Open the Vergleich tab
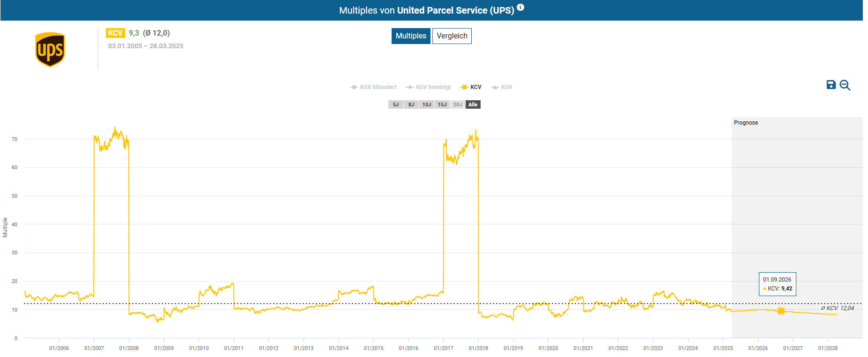This screenshot has width=868, height=357. 452,36
